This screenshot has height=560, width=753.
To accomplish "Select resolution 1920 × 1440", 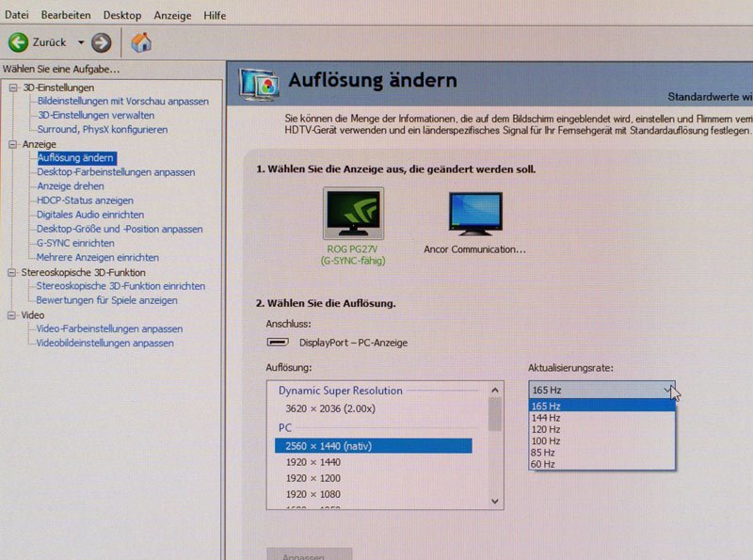I will [313, 462].
